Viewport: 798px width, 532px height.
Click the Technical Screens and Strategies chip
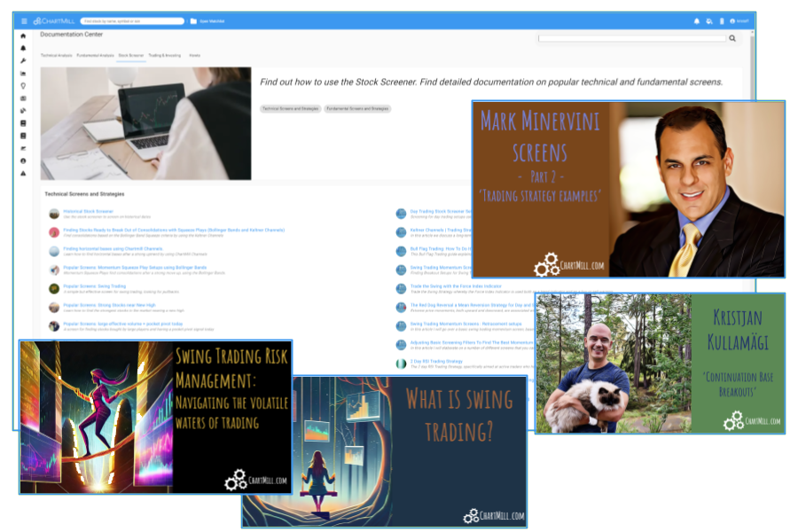289,108
